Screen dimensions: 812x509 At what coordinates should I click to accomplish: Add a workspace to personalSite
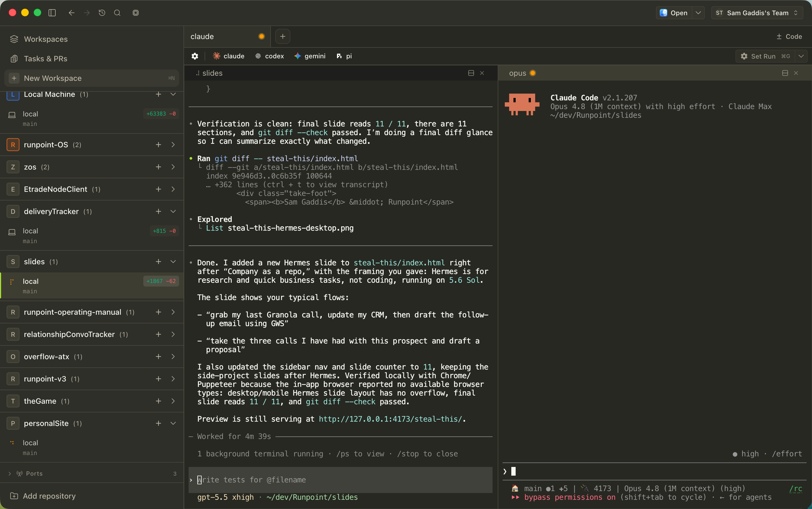click(158, 423)
